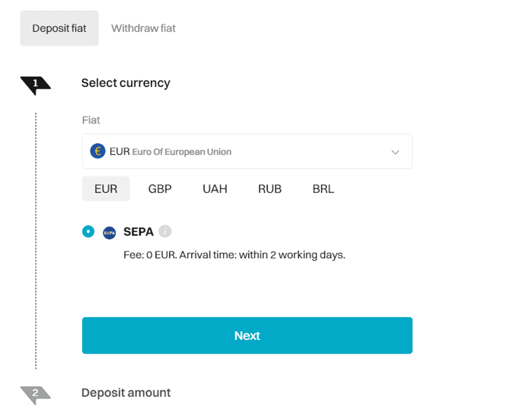Image resolution: width=512 pixels, height=420 pixels.
Task: Expand the Fiat currency dropdown
Action: (247, 151)
